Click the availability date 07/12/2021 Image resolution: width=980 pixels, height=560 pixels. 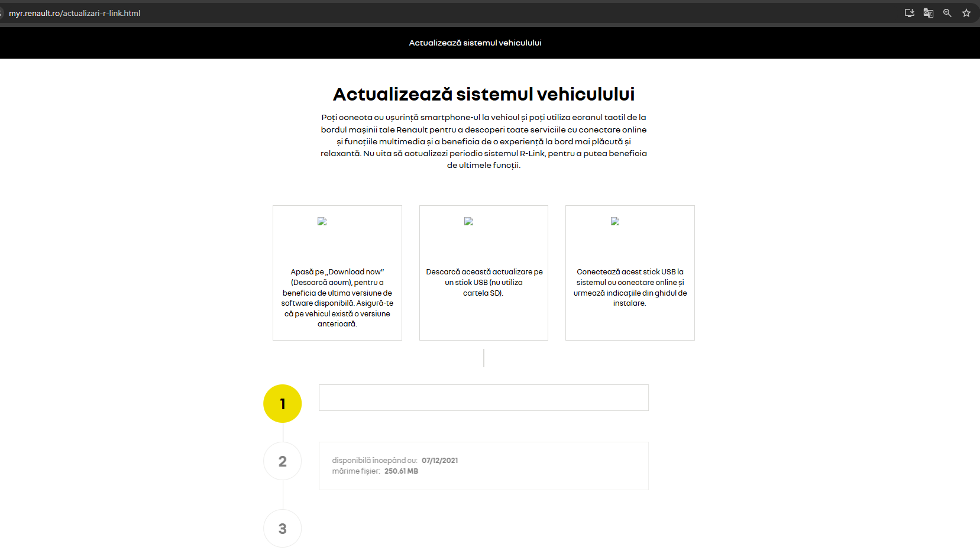pyautogui.click(x=439, y=460)
